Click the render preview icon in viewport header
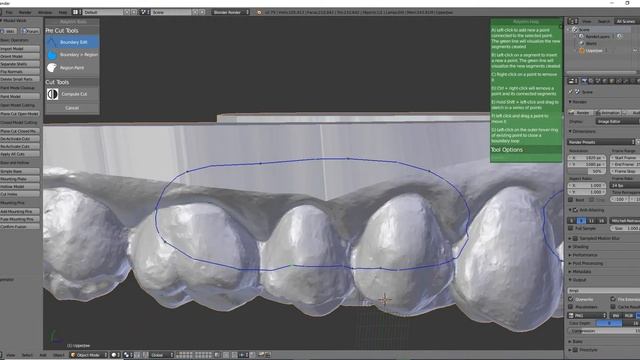 click(x=261, y=355)
